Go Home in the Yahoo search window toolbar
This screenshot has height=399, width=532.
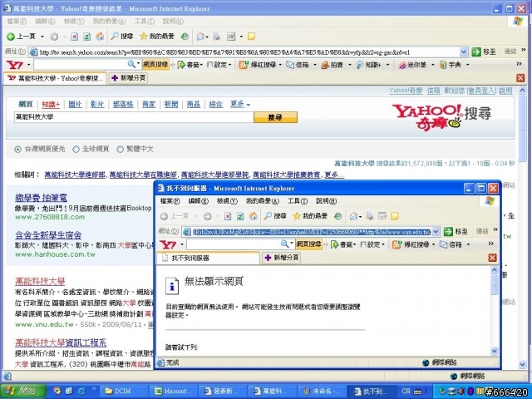(100, 37)
